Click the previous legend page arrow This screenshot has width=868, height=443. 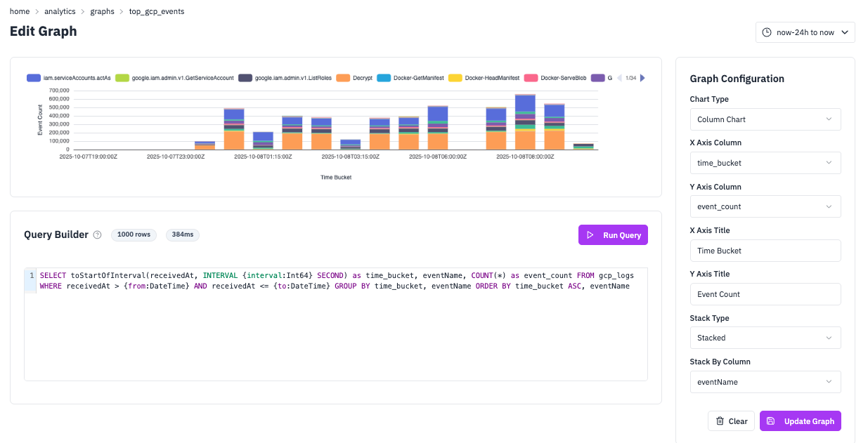(x=618, y=78)
